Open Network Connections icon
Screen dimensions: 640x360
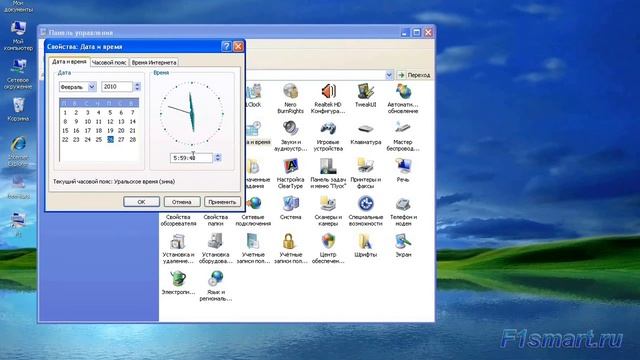click(253, 211)
